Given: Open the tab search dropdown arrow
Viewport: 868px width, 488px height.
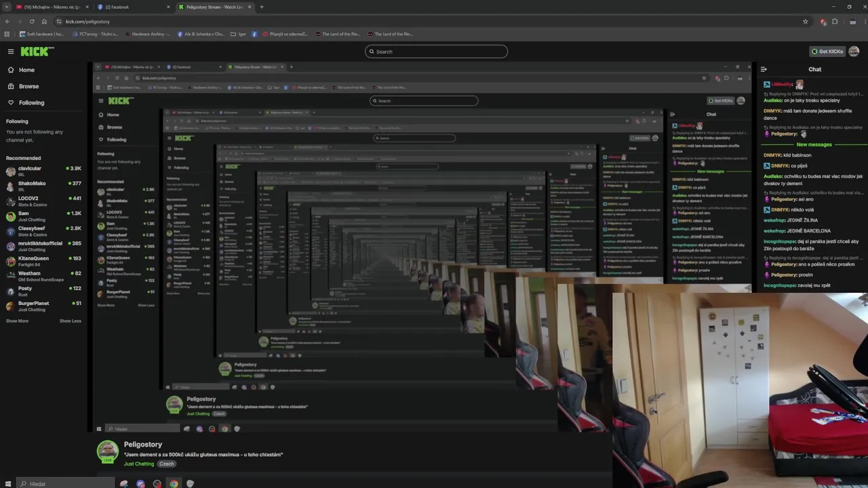Looking at the screenshot, I should [x=6, y=7].
